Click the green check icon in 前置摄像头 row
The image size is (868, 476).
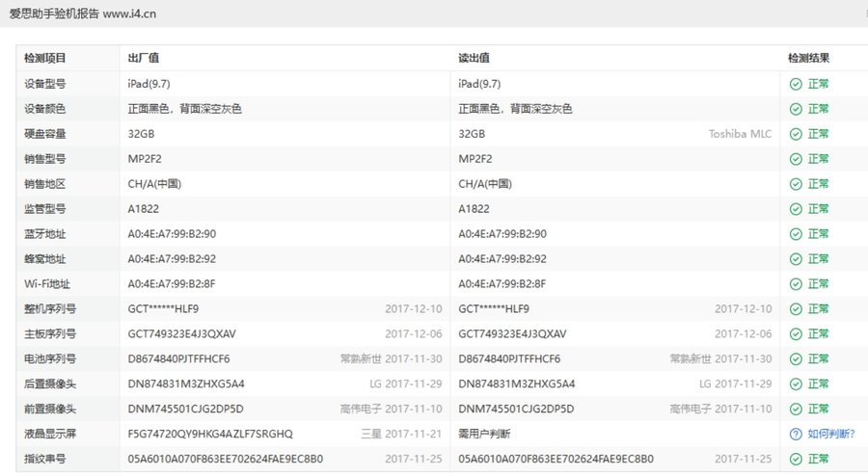pyautogui.click(x=796, y=410)
